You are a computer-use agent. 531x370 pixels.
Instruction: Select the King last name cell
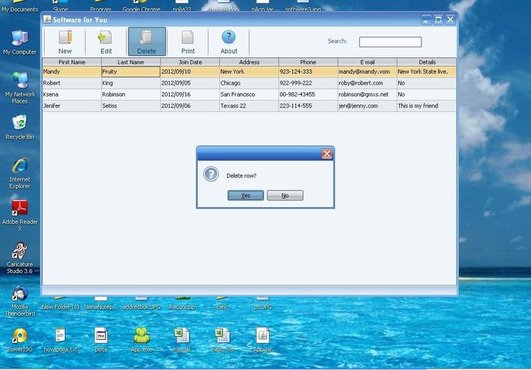tap(131, 83)
